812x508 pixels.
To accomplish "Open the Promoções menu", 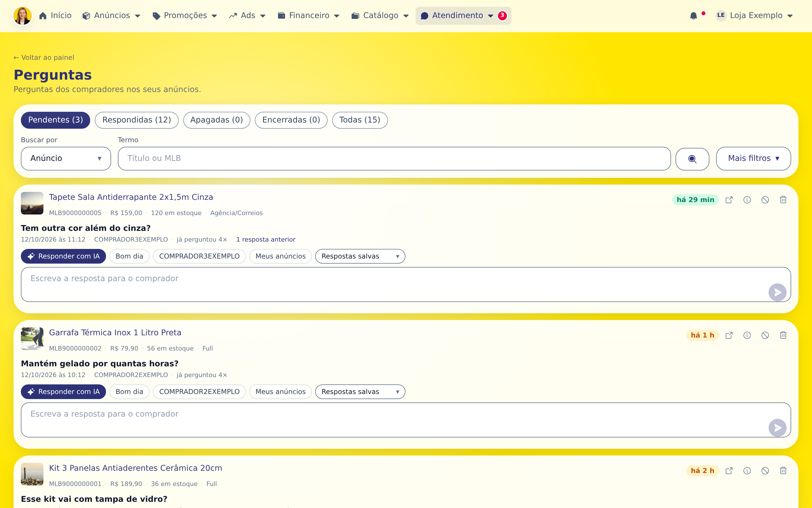I will [x=185, y=16].
